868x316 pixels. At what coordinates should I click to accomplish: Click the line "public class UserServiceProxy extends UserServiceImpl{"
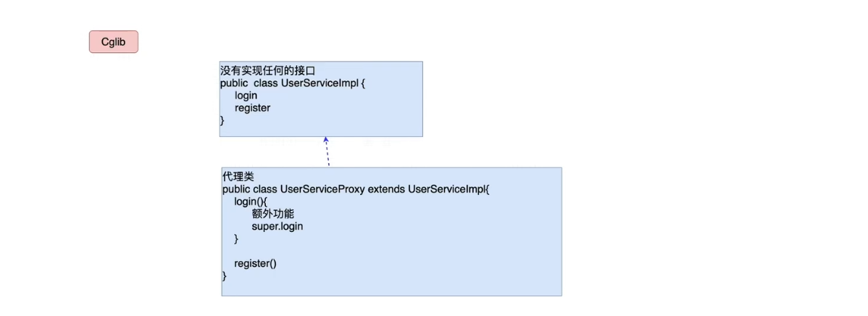coord(356,189)
